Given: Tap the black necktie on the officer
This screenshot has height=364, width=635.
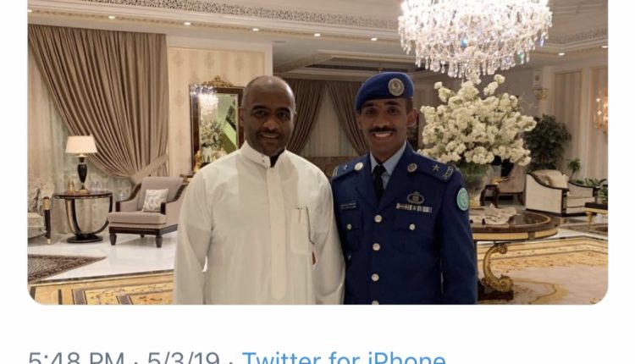Looking at the screenshot, I should (378, 182).
